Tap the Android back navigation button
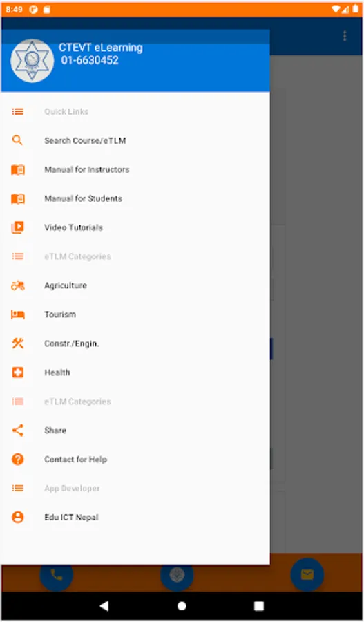 tap(104, 605)
